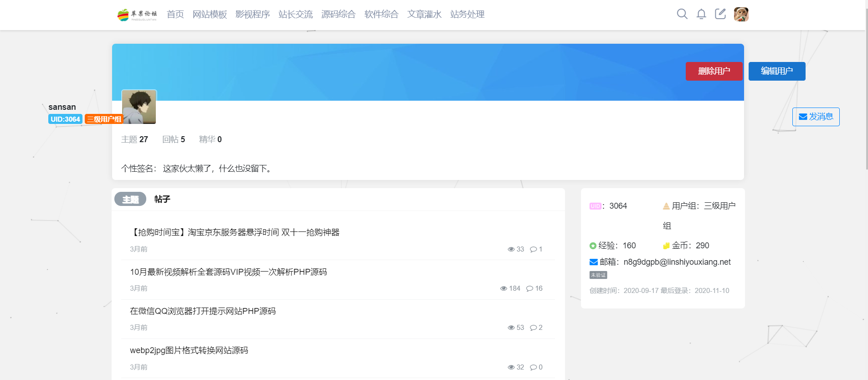Screen dimensions: 868x380
Task: Open the search magnifier icon
Action: coord(682,14)
